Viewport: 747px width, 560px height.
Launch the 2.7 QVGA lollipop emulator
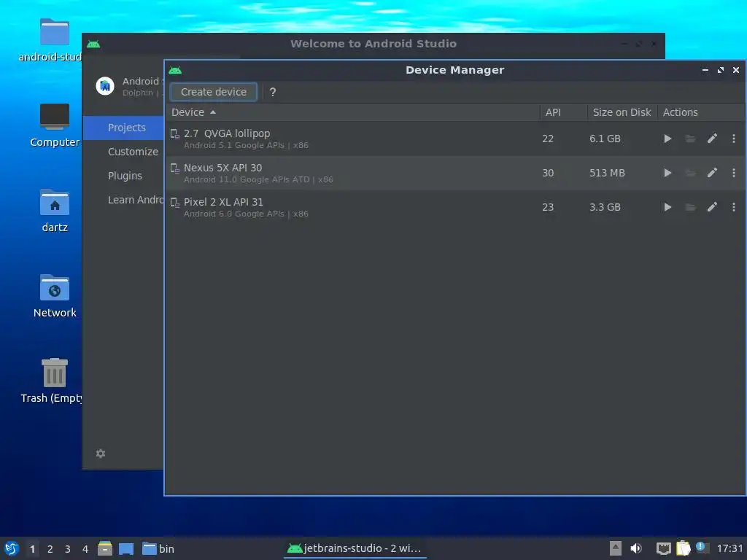(667, 139)
